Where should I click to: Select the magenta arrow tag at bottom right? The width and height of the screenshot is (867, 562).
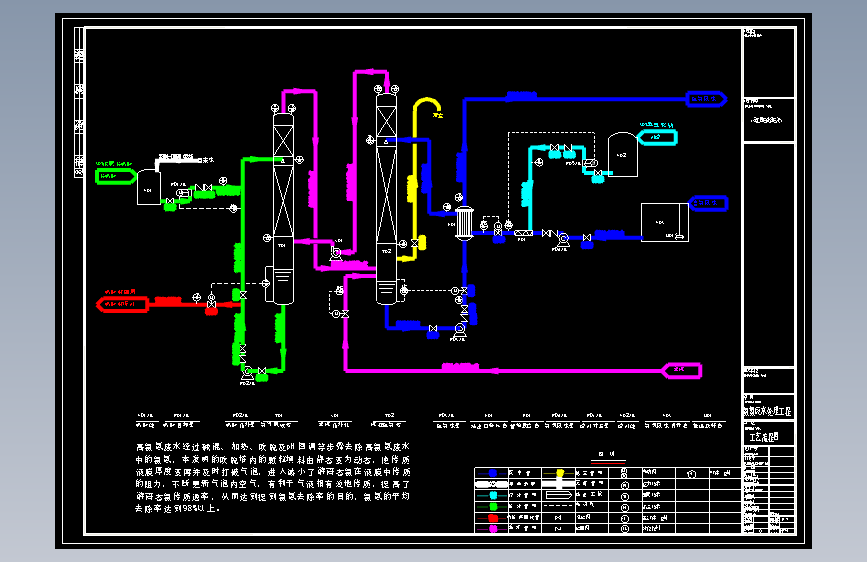682,370
